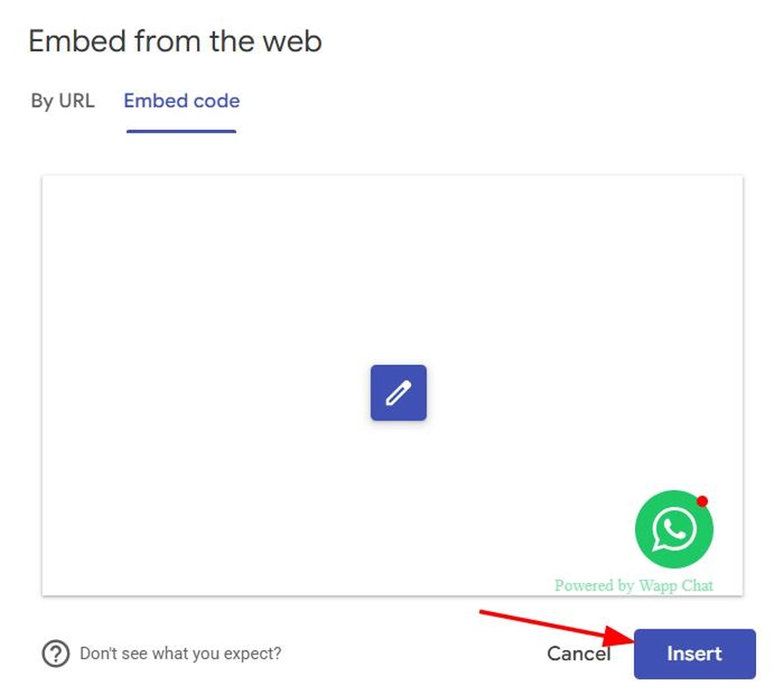Open the green WhatsApp chat bubble

674,530
